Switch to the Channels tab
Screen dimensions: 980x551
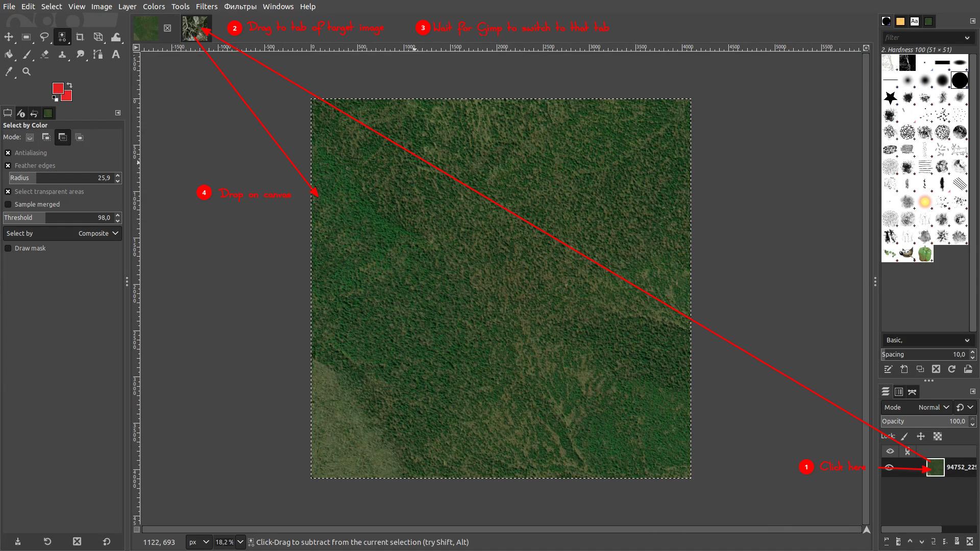(x=899, y=392)
